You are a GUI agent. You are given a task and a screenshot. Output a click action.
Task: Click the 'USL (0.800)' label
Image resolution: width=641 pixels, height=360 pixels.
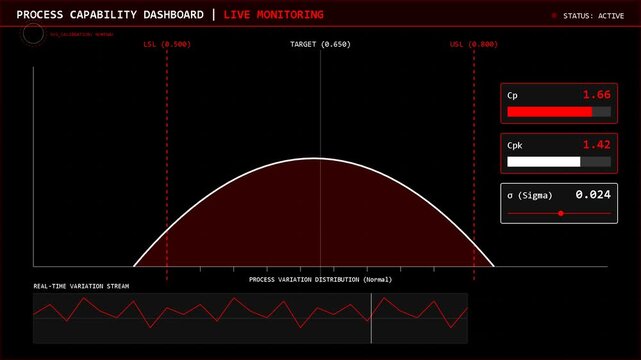click(474, 44)
